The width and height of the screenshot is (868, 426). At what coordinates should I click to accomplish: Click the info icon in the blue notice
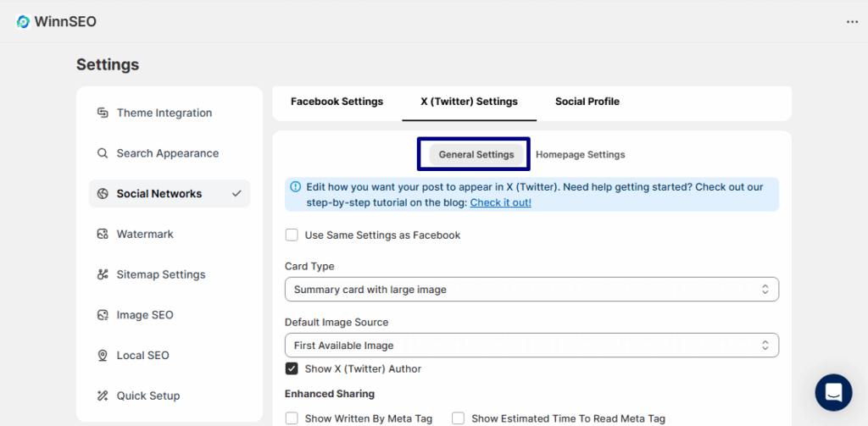tap(296, 186)
